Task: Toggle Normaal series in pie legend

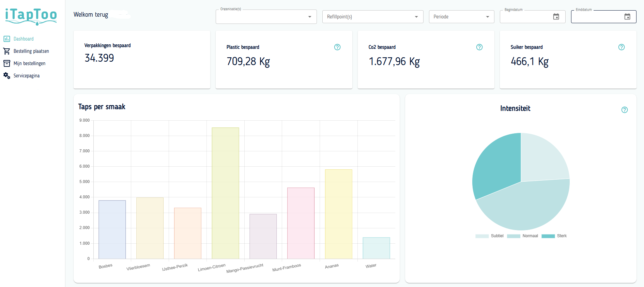Action: [522, 236]
